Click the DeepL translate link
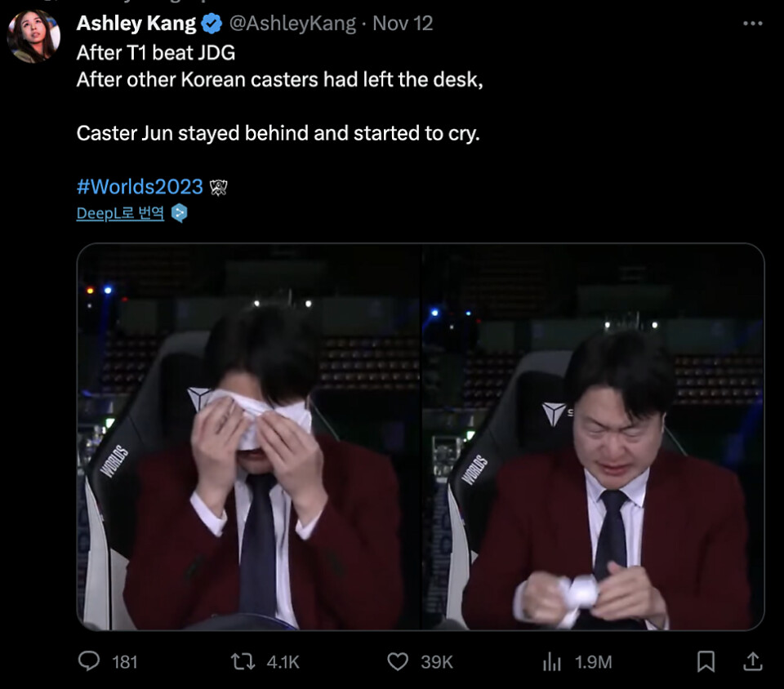The height and width of the screenshot is (689, 784). (120, 214)
